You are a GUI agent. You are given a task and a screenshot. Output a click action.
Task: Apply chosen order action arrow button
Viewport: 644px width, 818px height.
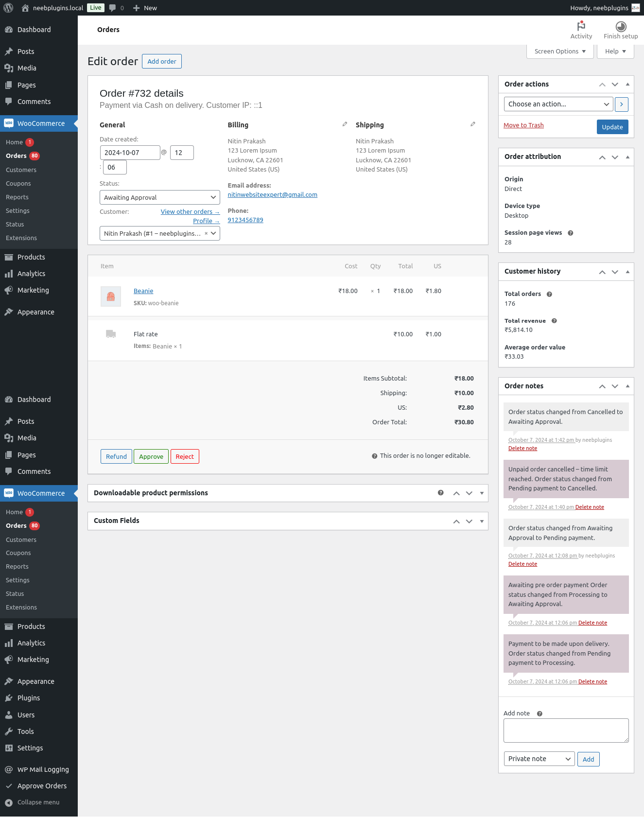621,104
